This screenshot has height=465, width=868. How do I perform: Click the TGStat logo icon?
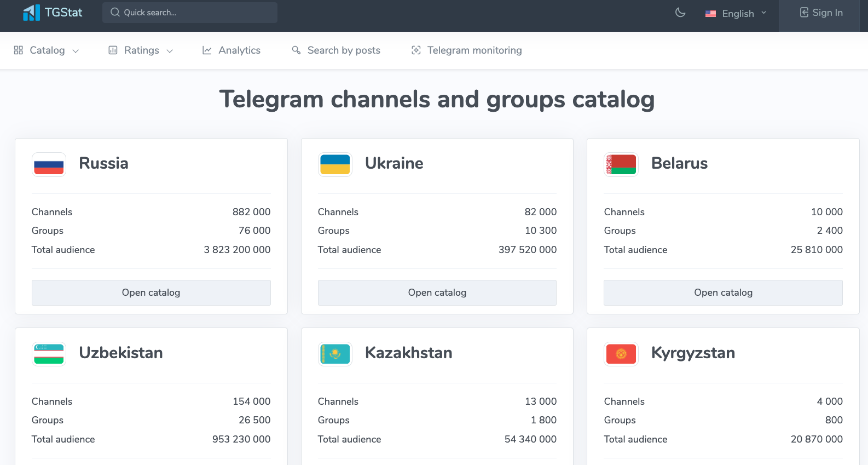click(31, 13)
